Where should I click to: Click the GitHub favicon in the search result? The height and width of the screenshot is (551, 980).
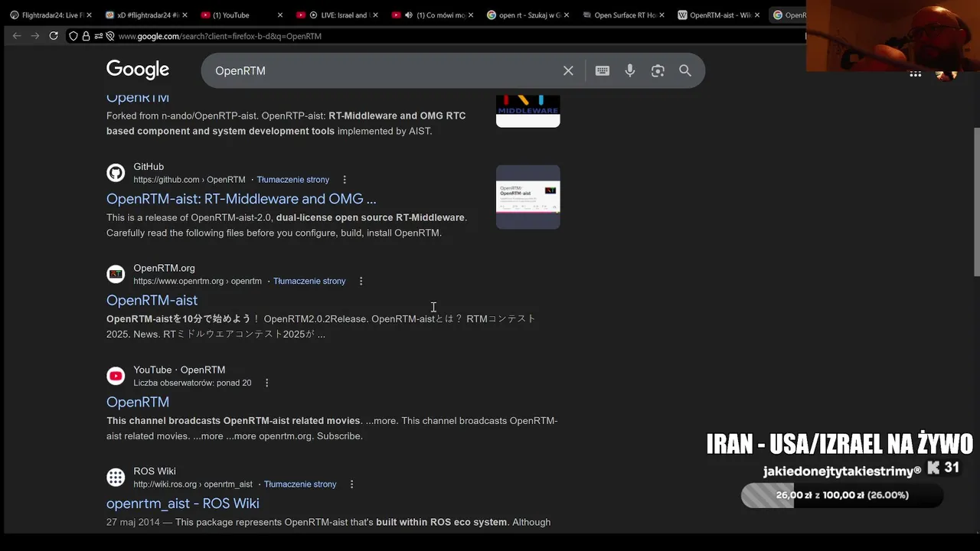tap(116, 173)
